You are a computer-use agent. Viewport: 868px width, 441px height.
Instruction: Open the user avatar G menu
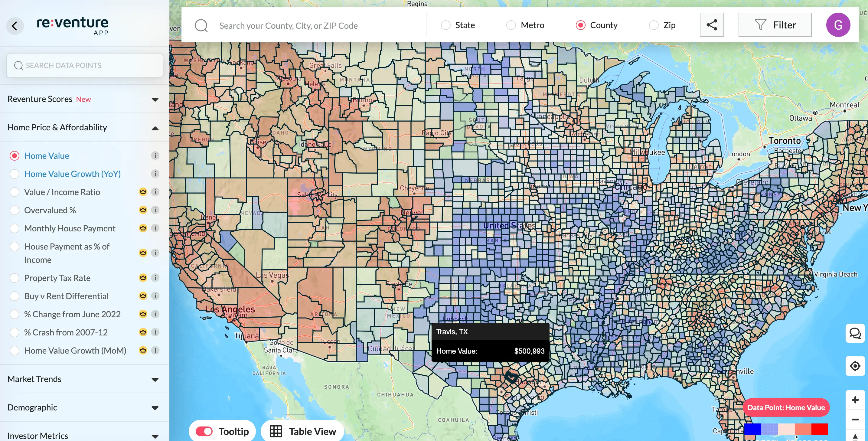(838, 25)
